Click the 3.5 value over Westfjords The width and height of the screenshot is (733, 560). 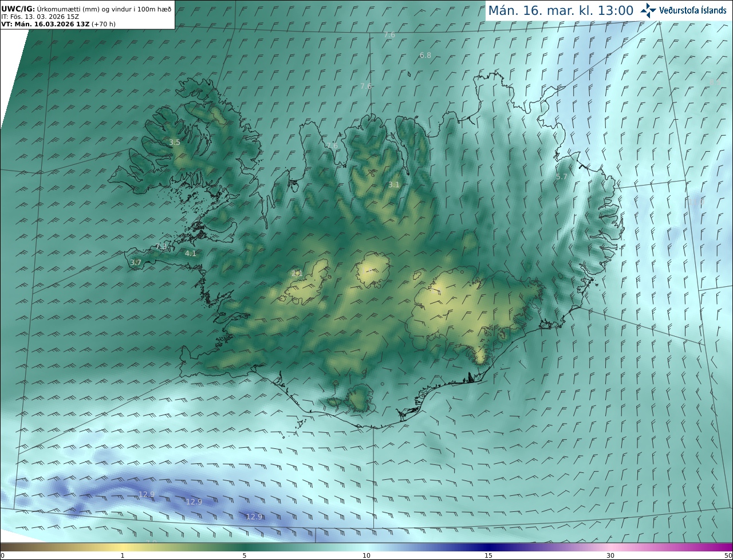[175, 143]
